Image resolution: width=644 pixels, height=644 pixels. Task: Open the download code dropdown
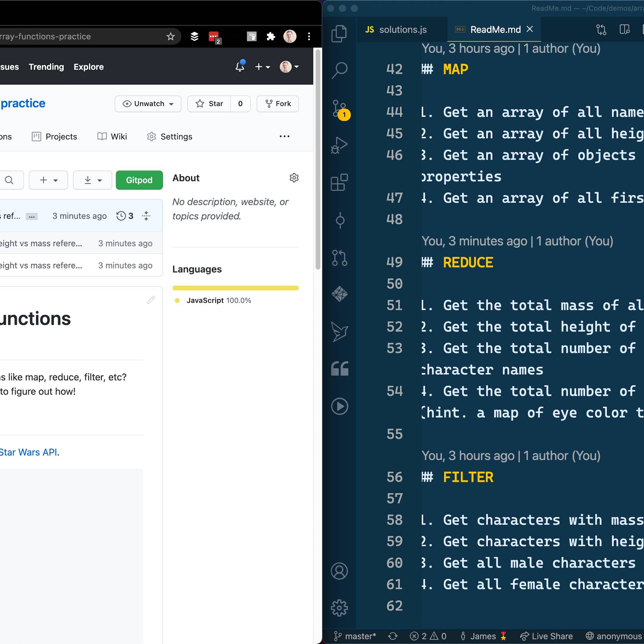point(92,180)
